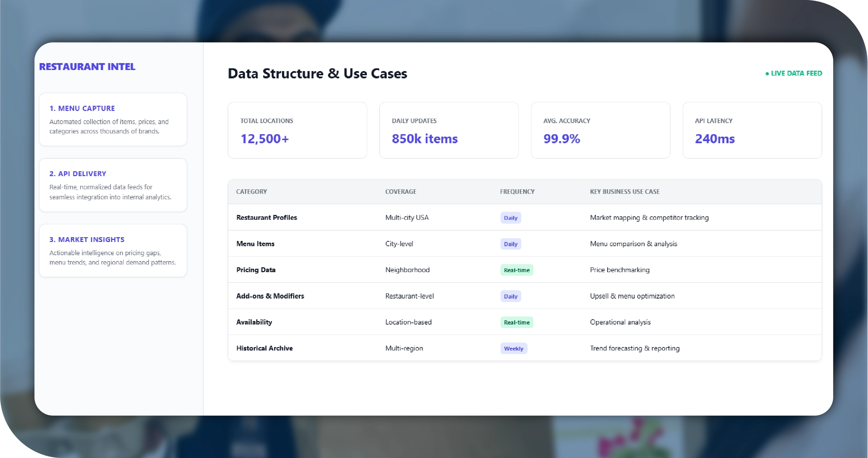
Task: Click the Daily badge for Menu Items
Action: coord(511,244)
